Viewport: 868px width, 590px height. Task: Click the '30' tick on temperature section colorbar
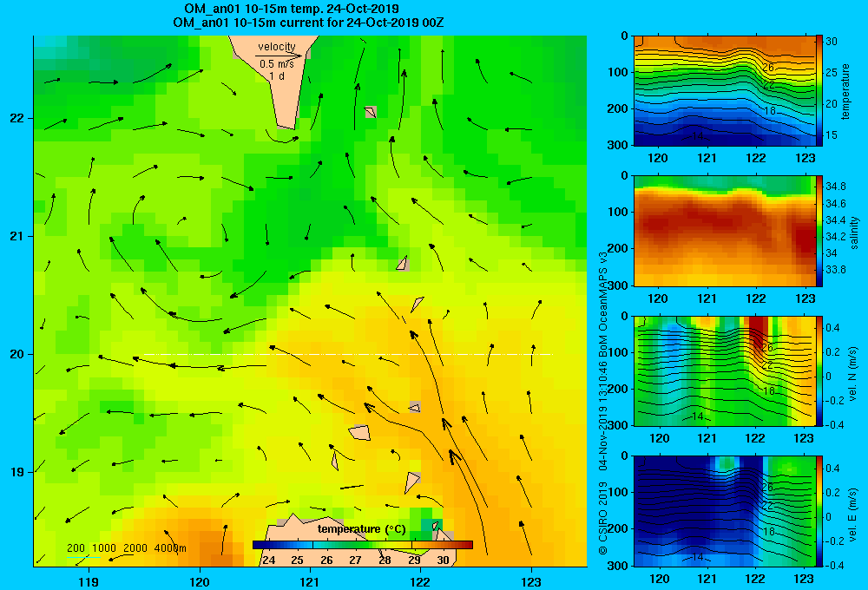tap(832, 42)
